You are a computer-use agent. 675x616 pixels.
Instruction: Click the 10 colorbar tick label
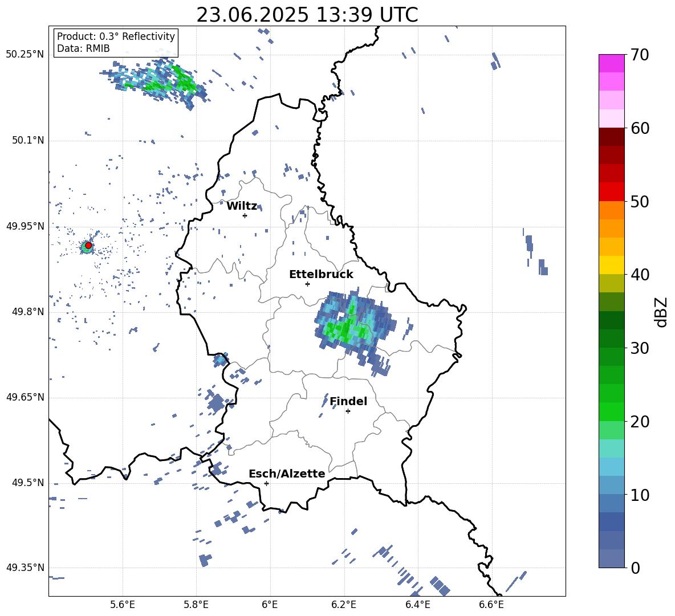coord(640,495)
